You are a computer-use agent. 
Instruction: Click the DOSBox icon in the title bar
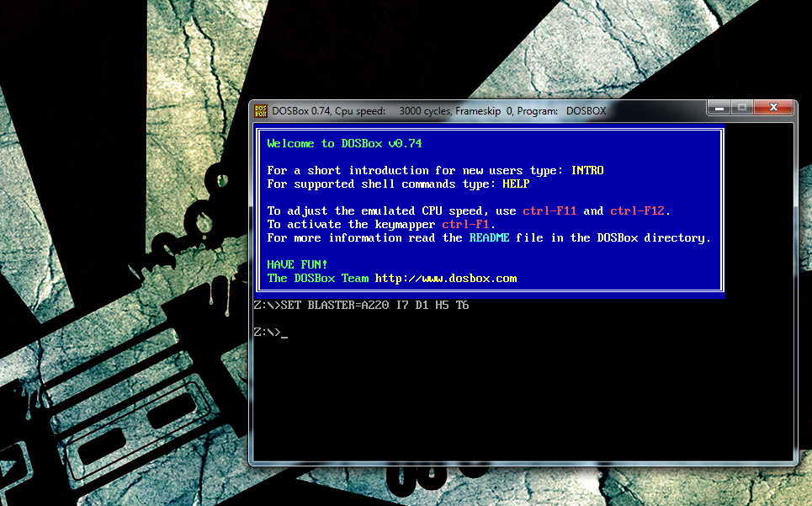[x=261, y=111]
